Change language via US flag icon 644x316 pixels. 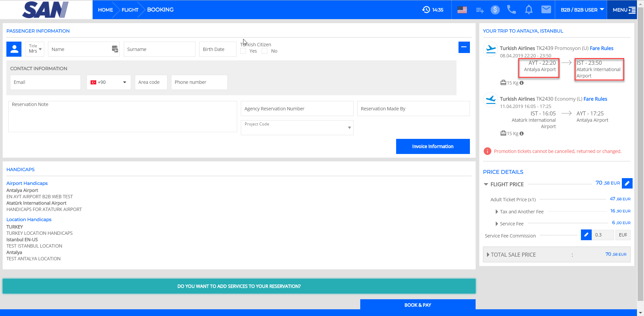pyautogui.click(x=462, y=10)
